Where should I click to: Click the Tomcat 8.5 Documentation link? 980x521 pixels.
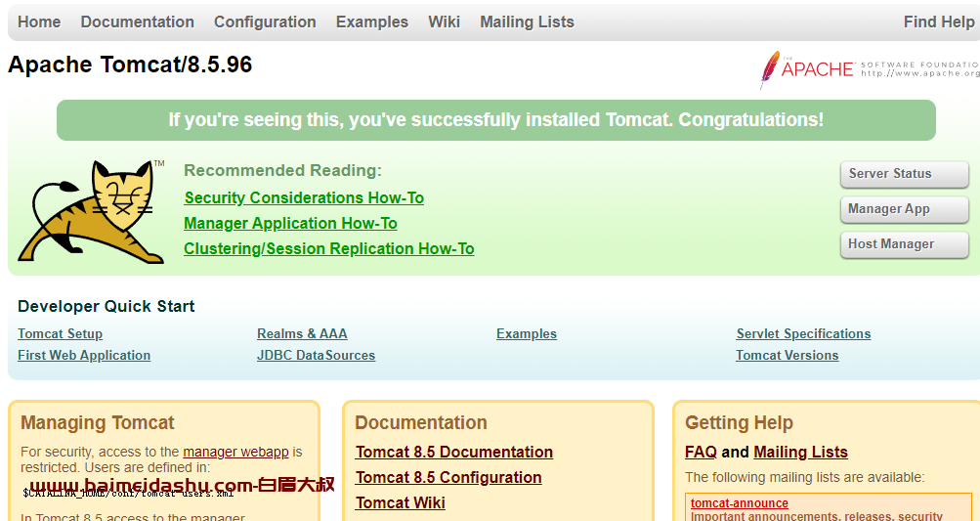453,453
